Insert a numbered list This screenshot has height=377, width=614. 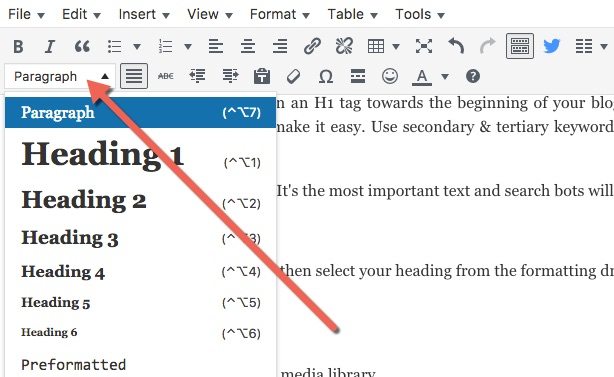coord(165,46)
